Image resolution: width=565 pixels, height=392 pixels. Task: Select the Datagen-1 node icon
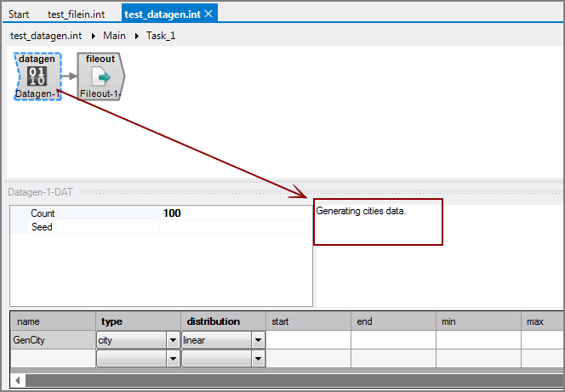coord(37,77)
